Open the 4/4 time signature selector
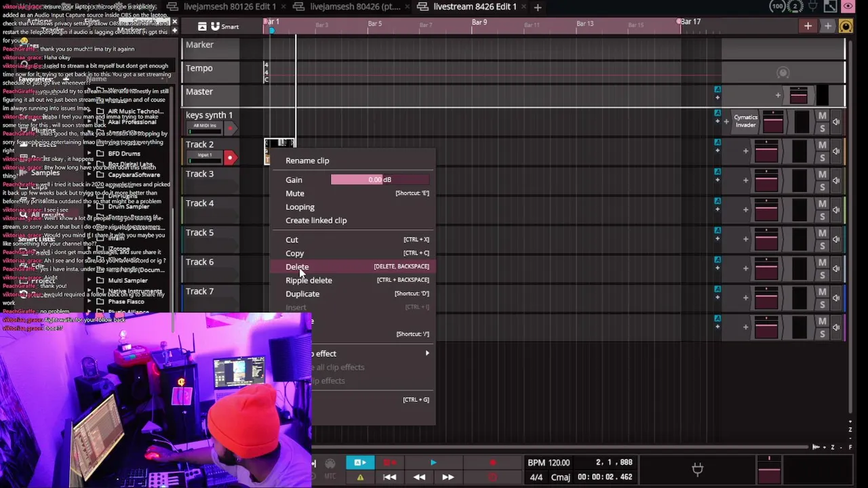 [x=536, y=477]
